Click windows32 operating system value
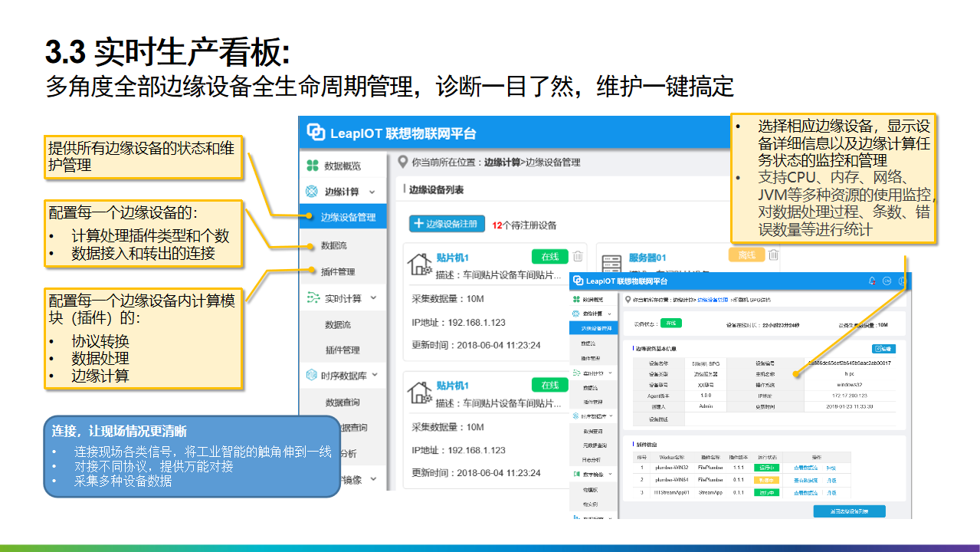 (850, 384)
